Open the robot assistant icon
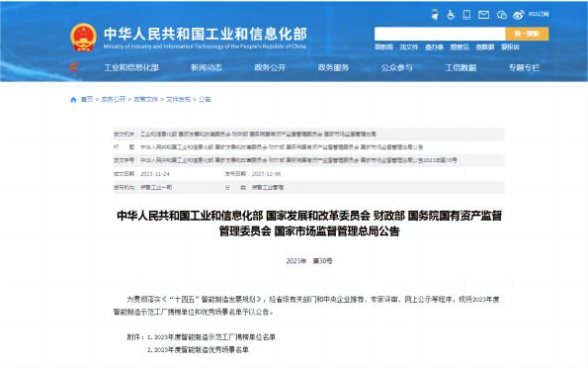This screenshot has width=588, height=368. pyautogui.click(x=435, y=14)
